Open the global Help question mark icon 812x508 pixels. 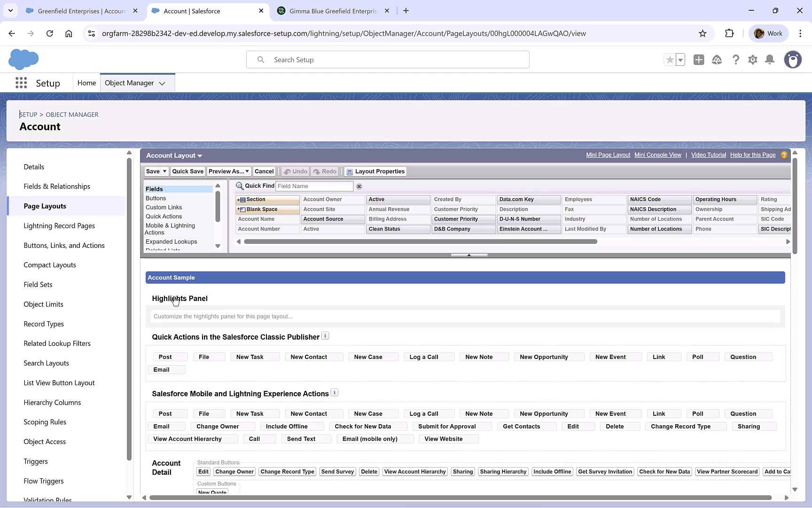point(736,60)
